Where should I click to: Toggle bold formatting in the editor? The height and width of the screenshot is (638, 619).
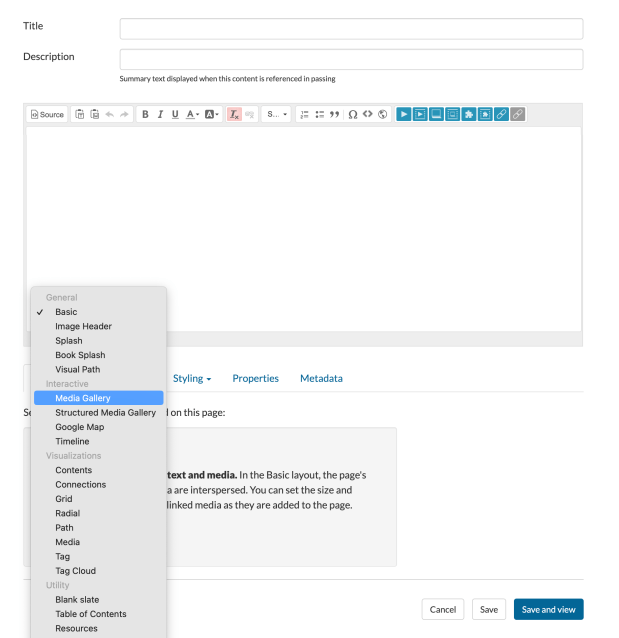(145, 115)
